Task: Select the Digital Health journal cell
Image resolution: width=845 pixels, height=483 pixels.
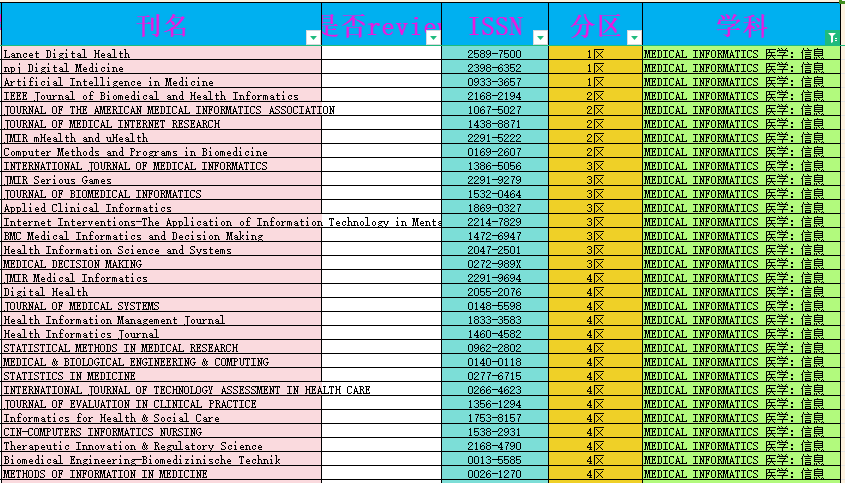Action: (162, 292)
